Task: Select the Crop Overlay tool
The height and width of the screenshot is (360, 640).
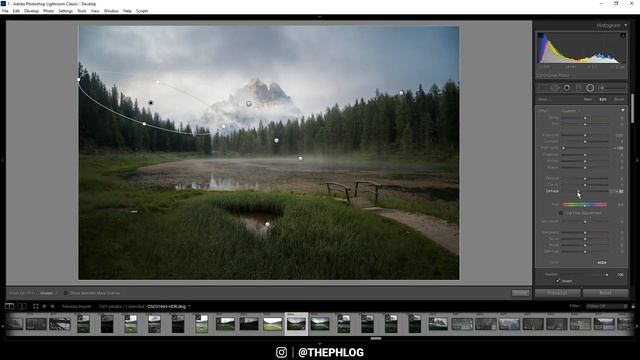Action: (x=542, y=88)
